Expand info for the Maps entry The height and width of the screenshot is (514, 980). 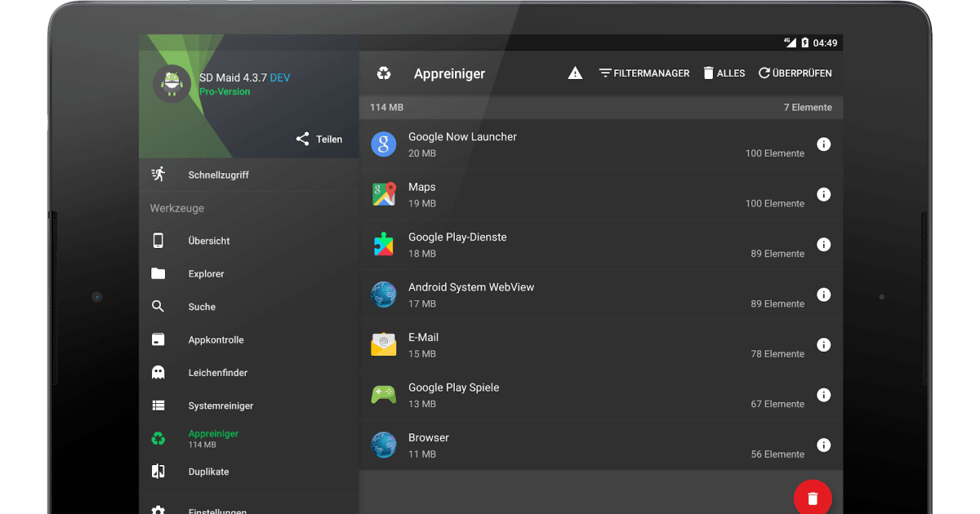point(823,194)
